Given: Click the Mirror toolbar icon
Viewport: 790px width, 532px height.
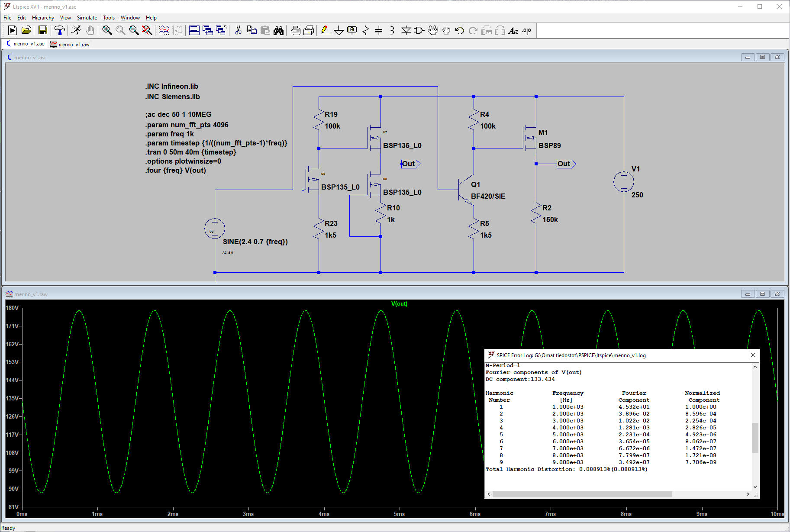Looking at the screenshot, I should click(x=500, y=30).
